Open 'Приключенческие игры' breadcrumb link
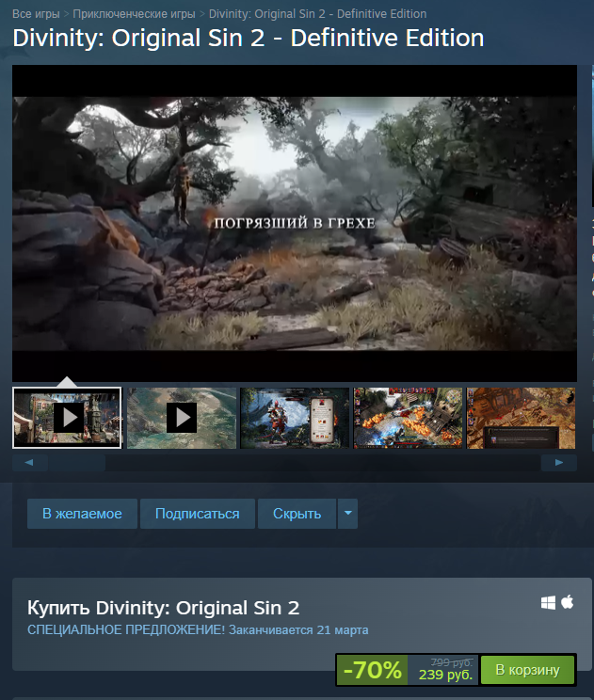Image resolution: width=594 pixels, height=700 pixels. click(x=134, y=14)
